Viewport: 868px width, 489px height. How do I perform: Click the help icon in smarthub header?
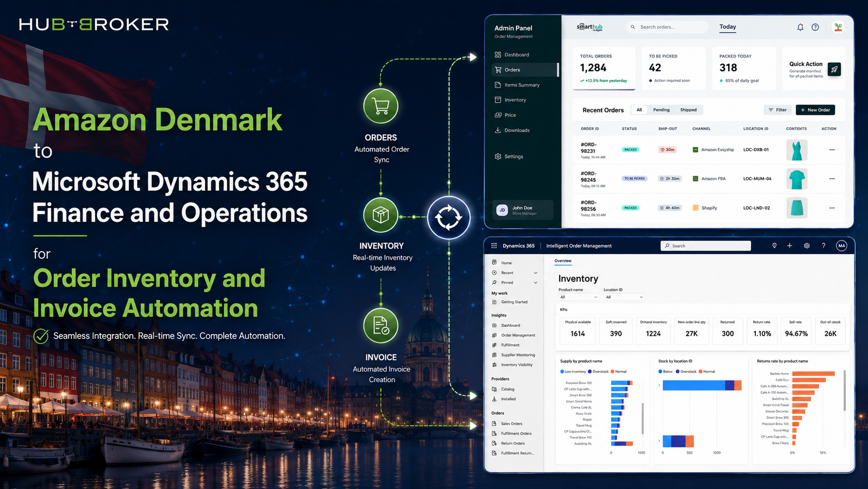pos(815,27)
